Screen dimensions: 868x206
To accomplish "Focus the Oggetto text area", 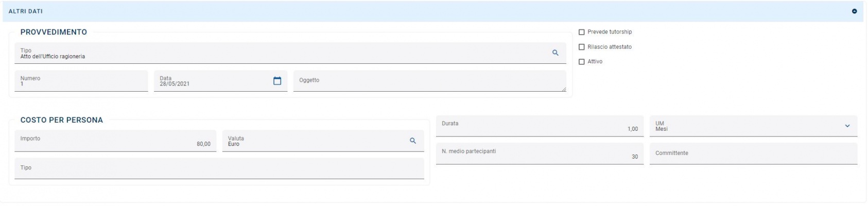I will (x=429, y=81).
